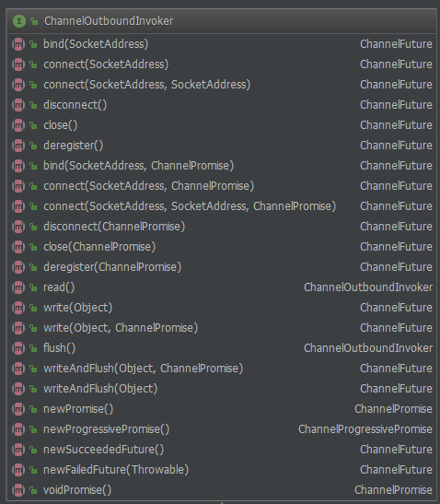Click the method icon for flush()
Image resolution: width=440 pixels, height=504 pixels.
point(18,348)
